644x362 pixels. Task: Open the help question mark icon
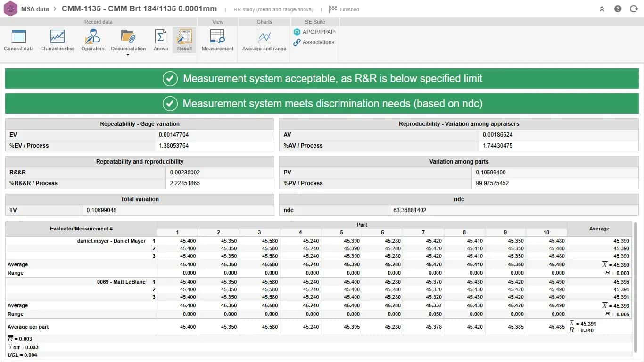[x=618, y=9]
